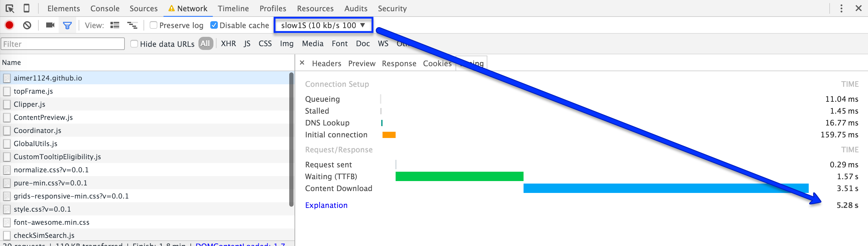The height and width of the screenshot is (246, 868).
Task: Toggle the filter funnel icon
Action: (x=67, y=25)
